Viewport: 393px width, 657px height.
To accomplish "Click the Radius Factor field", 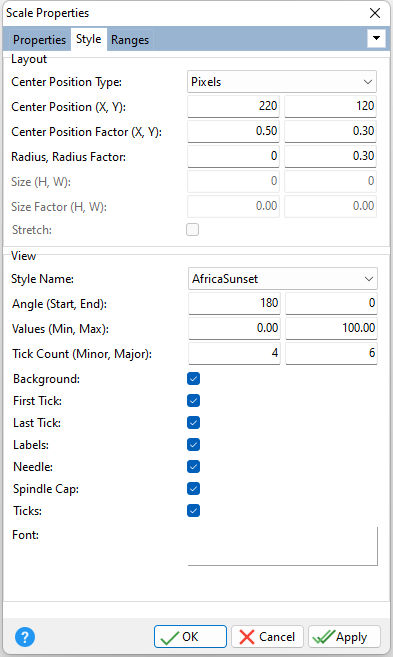I will (x=330, y=156).
